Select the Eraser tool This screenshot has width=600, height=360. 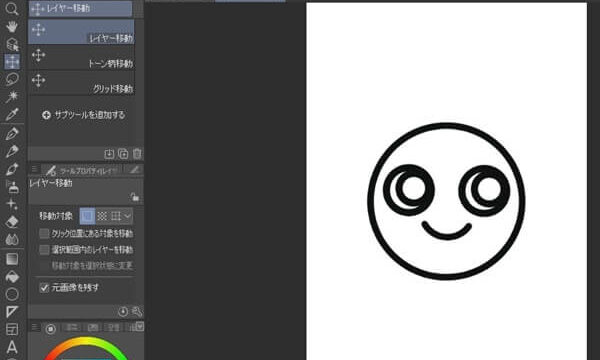coord(12,222)
